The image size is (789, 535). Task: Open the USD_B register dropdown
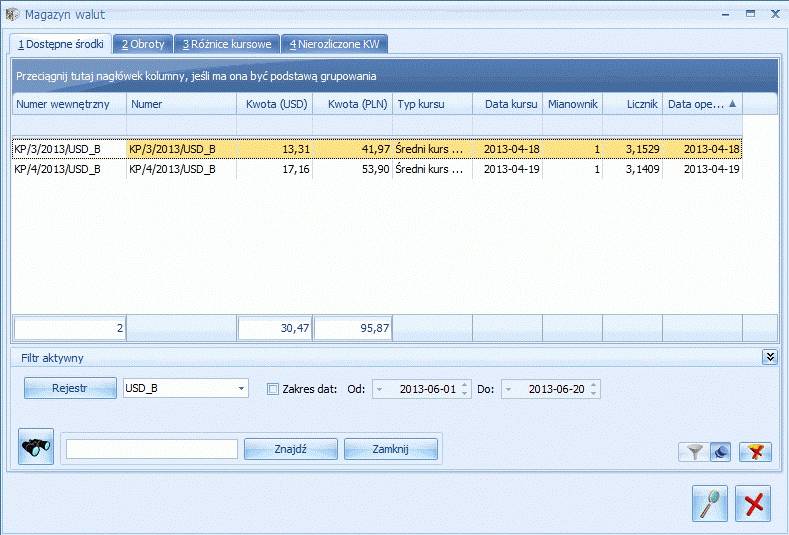click(242, 389)
